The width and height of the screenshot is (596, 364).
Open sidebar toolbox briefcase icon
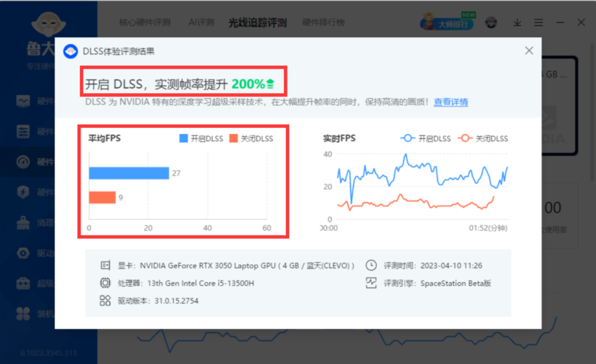(x=23, y=284)
